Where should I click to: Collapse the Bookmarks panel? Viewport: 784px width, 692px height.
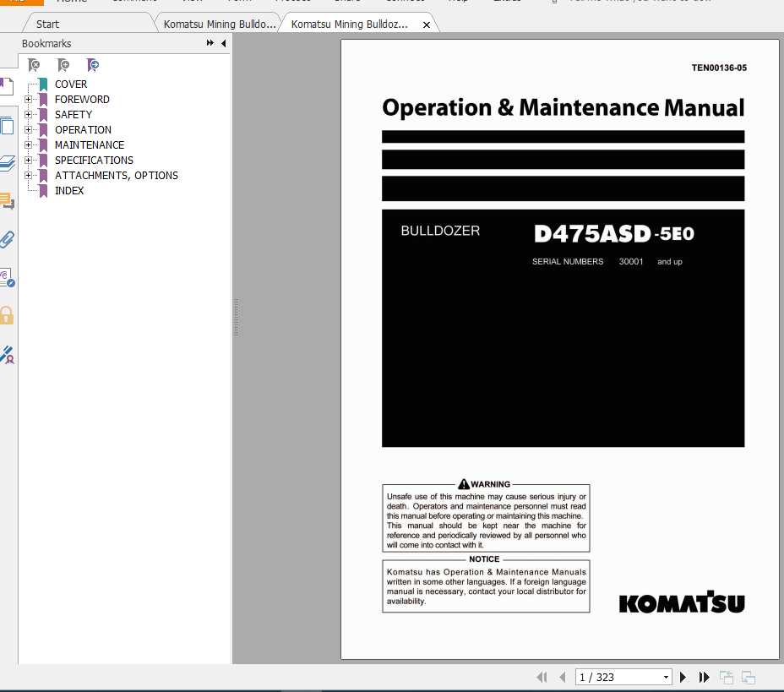coord(223,43)
